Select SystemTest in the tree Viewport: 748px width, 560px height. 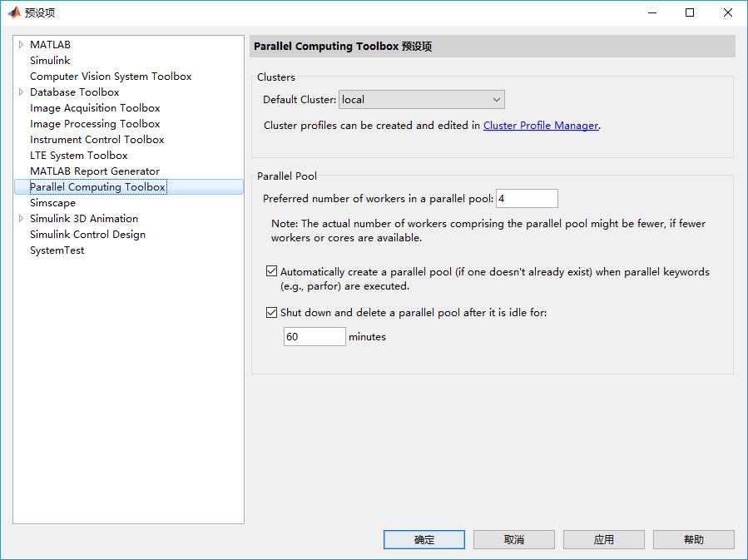tap(57, 250)
